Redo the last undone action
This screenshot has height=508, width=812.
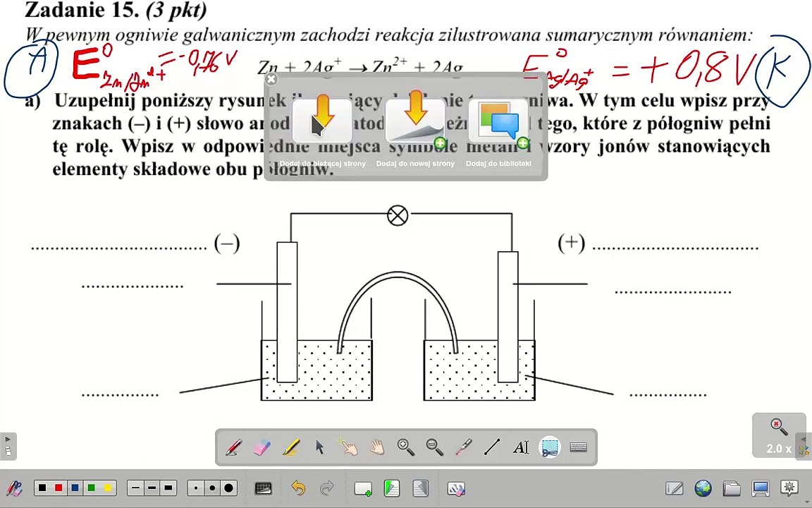pyautogui.click(x=327, y=488)
